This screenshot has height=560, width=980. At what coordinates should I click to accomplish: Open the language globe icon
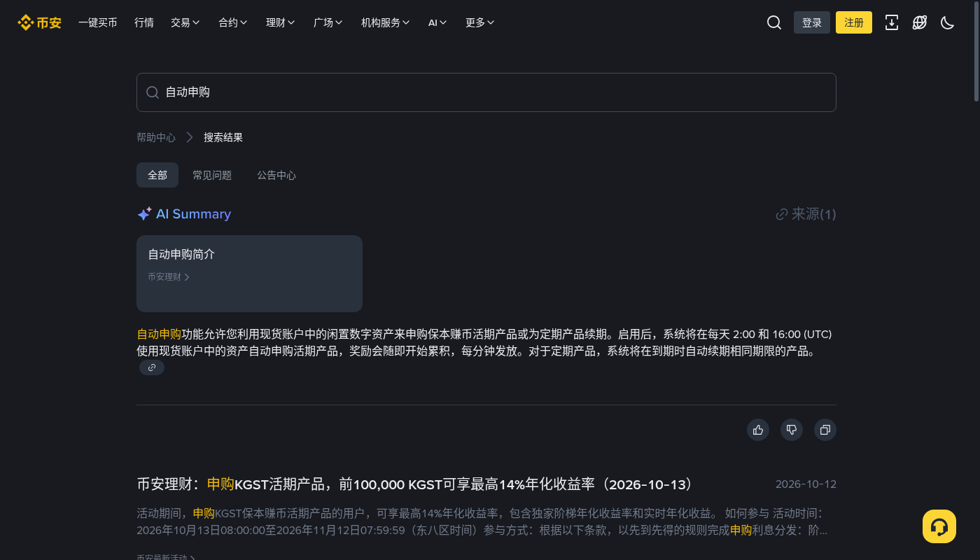[920, 22]
